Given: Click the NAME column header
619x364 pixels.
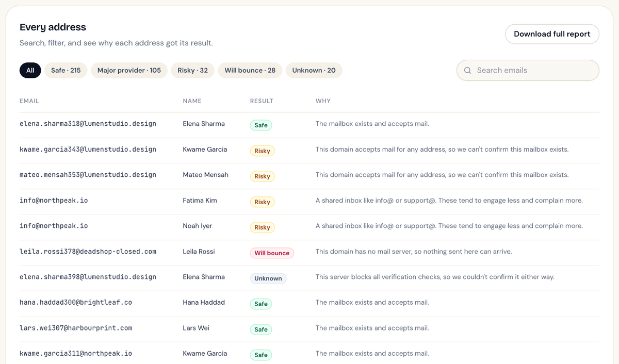Looking at the screenshot, I should click(192, 101).
